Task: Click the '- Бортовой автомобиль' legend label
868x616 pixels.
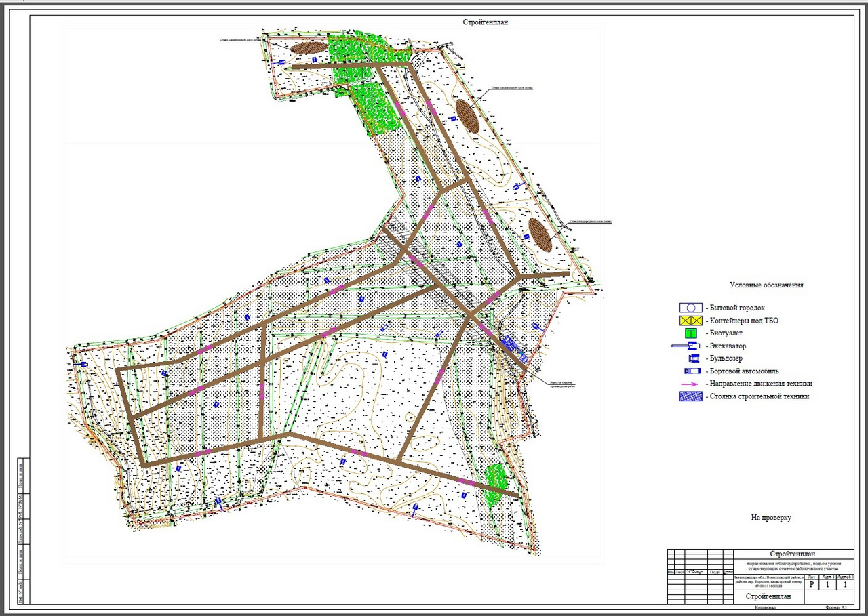Action: [742, 371]
